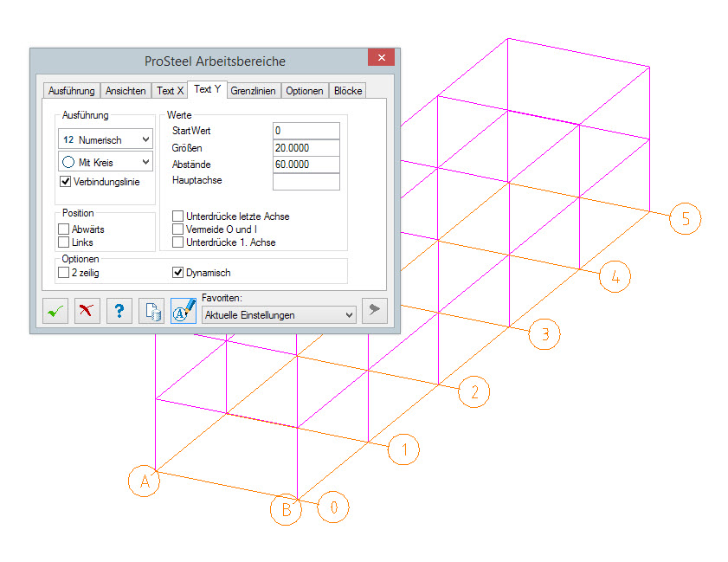Open the Optionen tab
This screenshot has height=562, width=728.
305,91
